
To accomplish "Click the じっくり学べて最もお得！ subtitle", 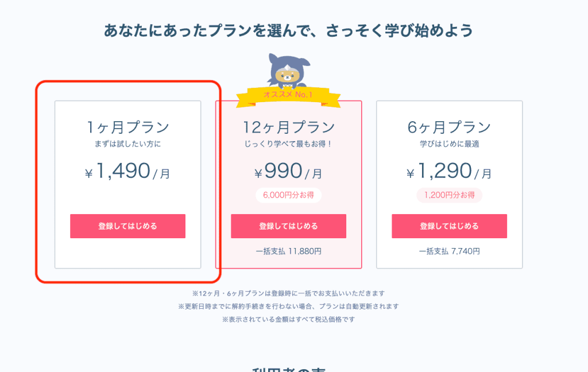I will point(288,144).
